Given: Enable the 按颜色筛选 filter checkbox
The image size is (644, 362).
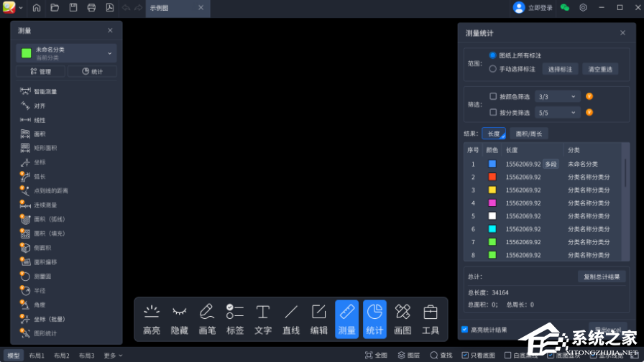Looking at the screenshot, I should click(x=493, y=96).
